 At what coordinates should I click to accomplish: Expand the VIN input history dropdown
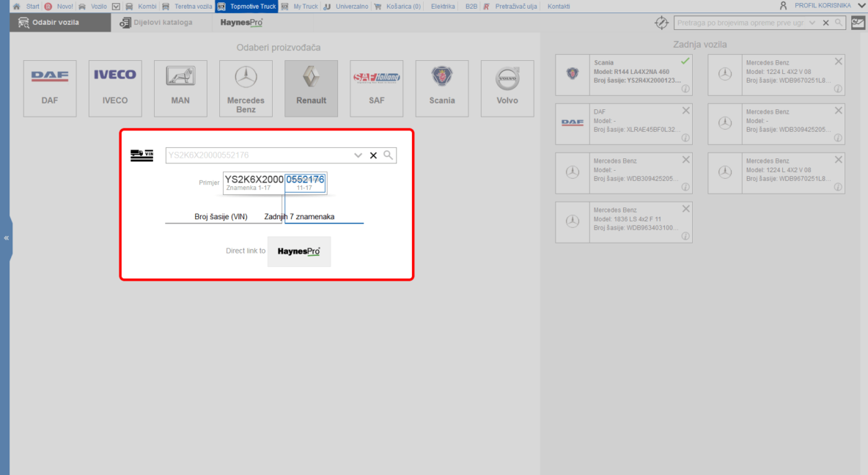pos(358,155)
